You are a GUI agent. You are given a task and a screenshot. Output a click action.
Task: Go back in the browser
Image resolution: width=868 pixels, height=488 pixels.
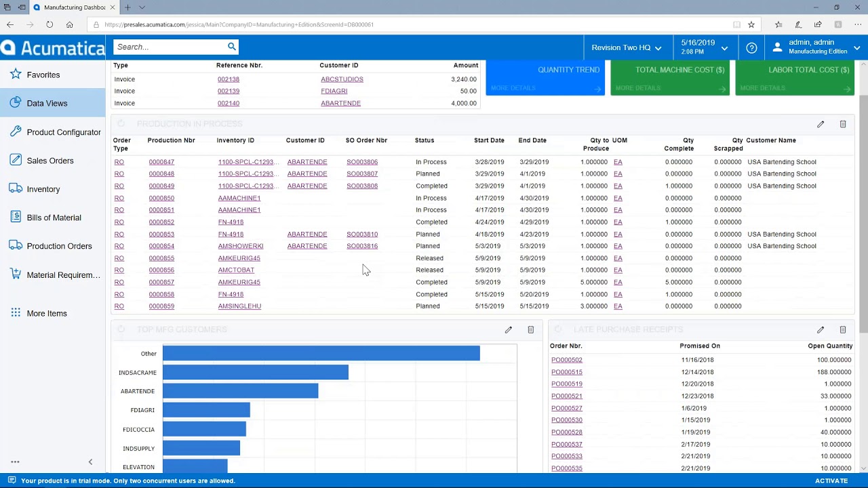pos(10,24)
